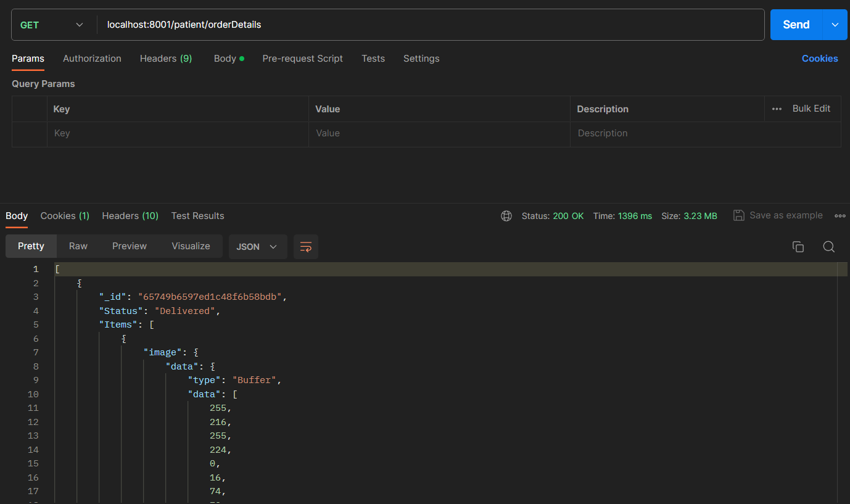
Task: Select the response Body tab
Action: click(17, 216)
